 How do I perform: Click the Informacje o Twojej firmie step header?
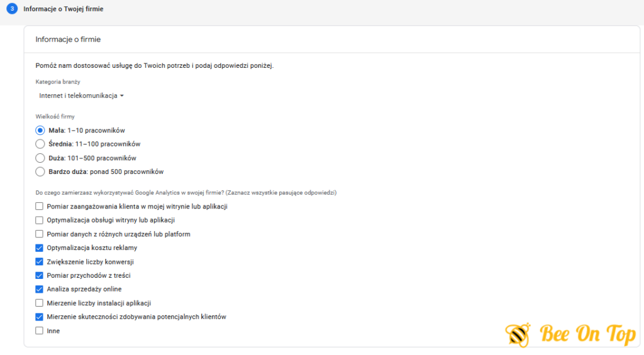tap(64, 9)
